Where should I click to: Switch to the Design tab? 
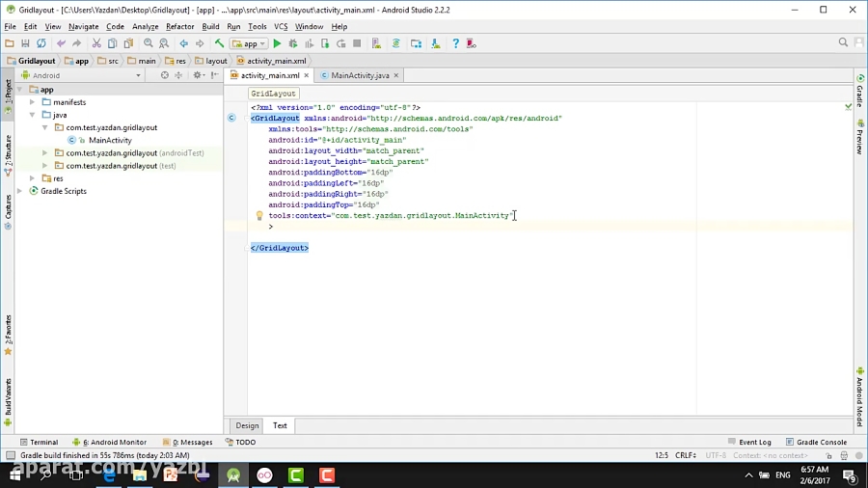pyautogui.click(x=247, y=425)
